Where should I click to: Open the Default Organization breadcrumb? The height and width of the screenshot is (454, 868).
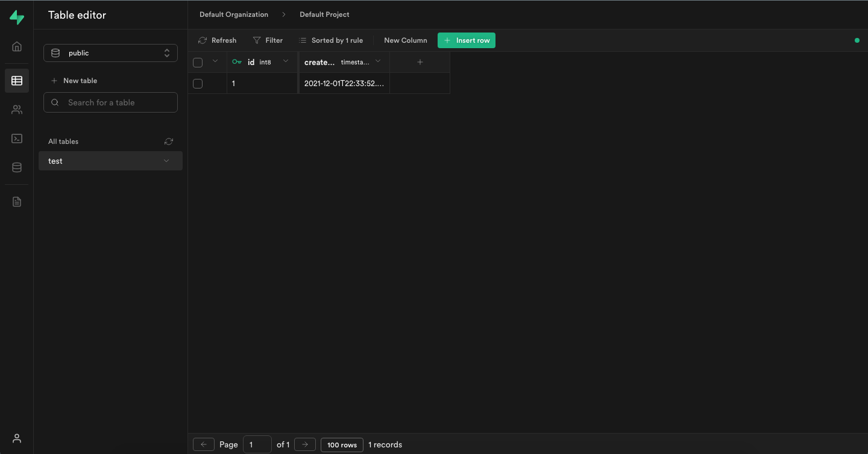[x=234, y=14]
